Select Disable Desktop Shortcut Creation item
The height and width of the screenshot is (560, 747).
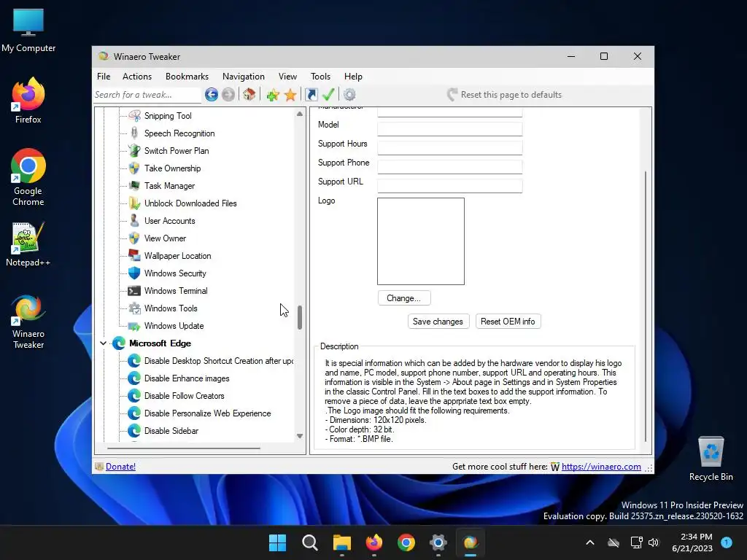coord(218,361)
